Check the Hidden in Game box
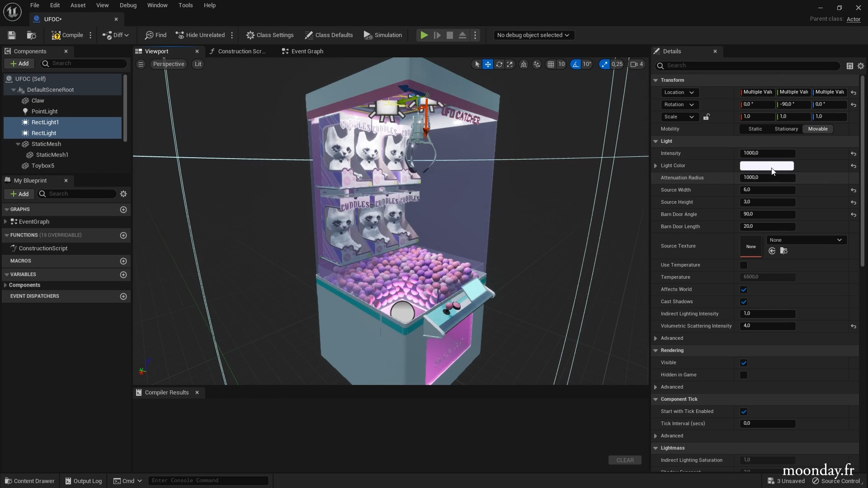 744,375
